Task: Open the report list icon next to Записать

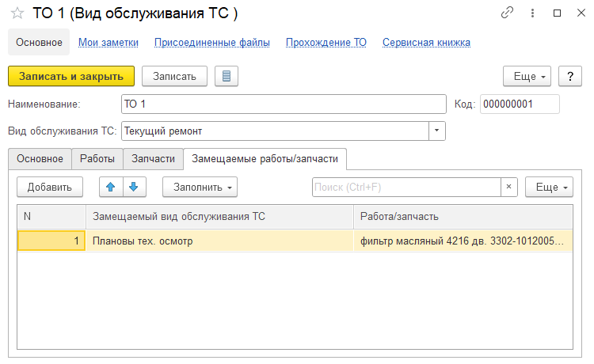Action: coord(227,76)
